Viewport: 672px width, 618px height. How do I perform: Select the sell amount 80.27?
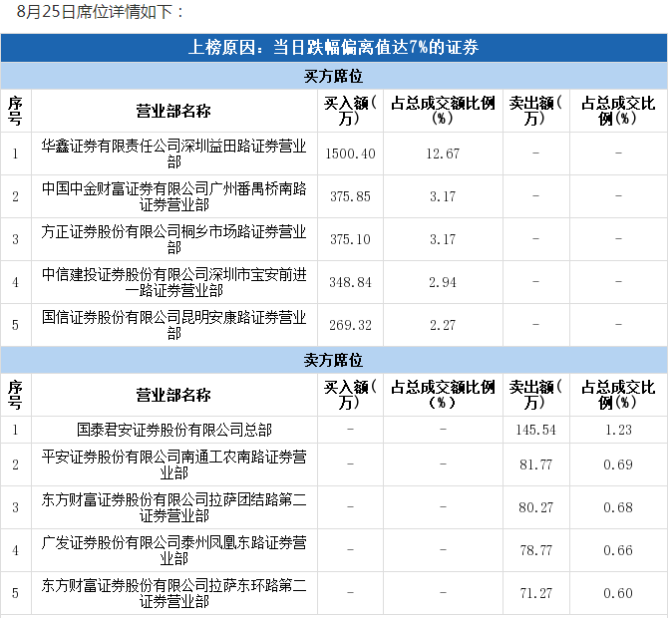click(x=535, y=507)
